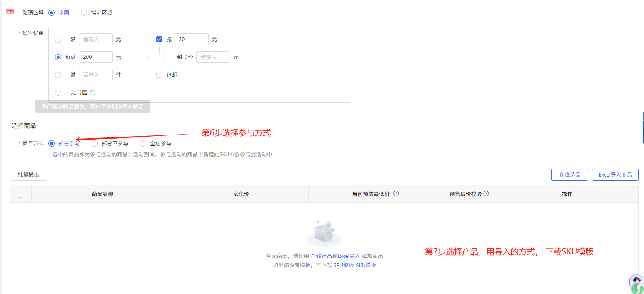Tick the 包邮 free shipping checkbox
644x294 pixels.
coord(159,75)
